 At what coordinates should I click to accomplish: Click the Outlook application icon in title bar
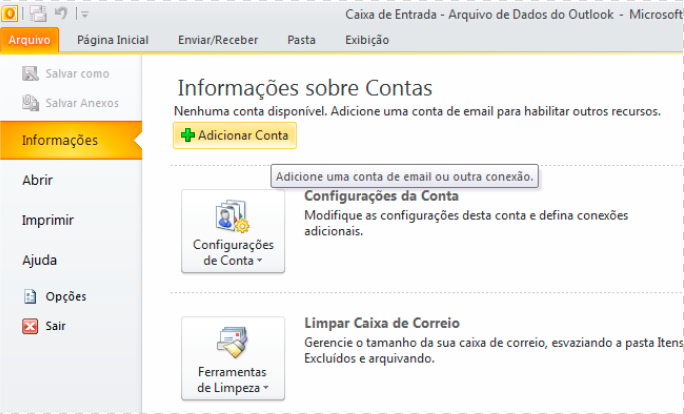(10, 14)
